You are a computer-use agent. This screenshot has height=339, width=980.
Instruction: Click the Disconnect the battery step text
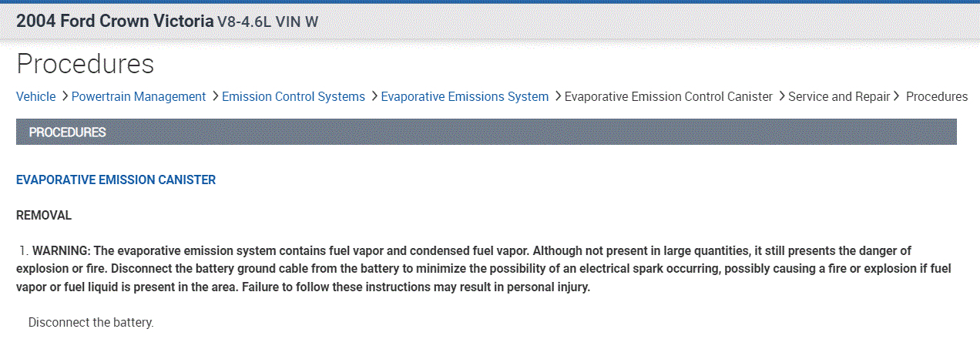pyautogui.click(x=91, y=322)
